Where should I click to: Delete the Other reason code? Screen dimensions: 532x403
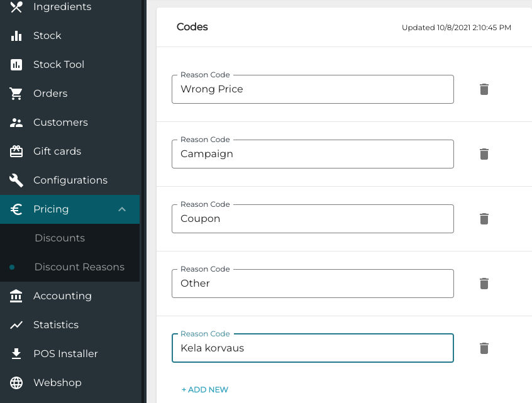484,284
